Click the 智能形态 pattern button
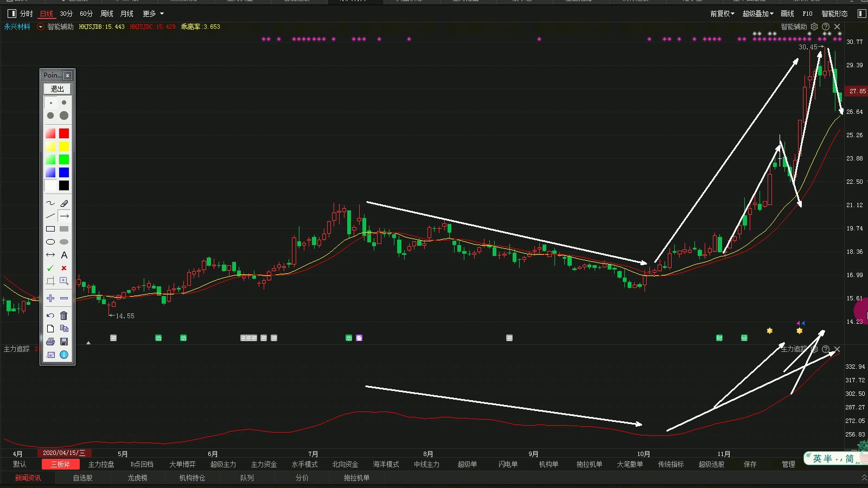 834,14
